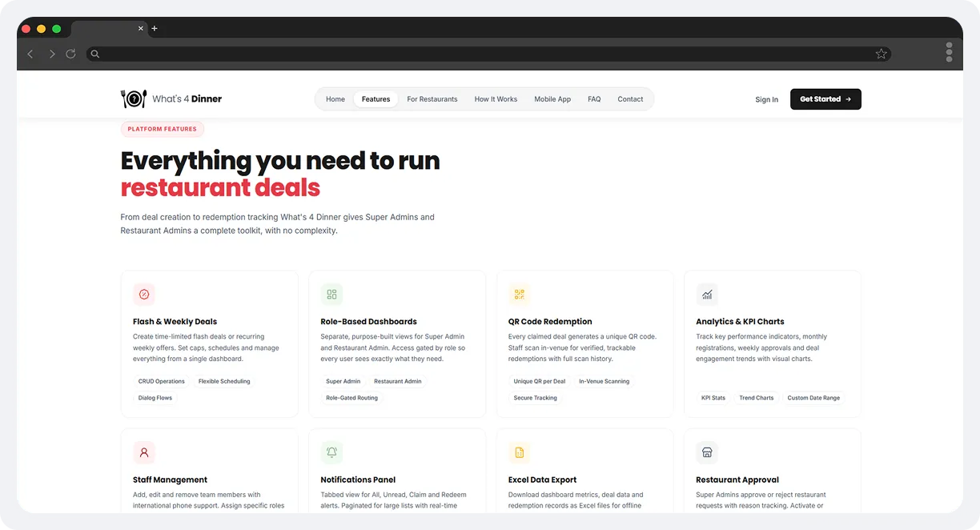Click the Sign In link

pyautogui.click(x=766, y=100)
